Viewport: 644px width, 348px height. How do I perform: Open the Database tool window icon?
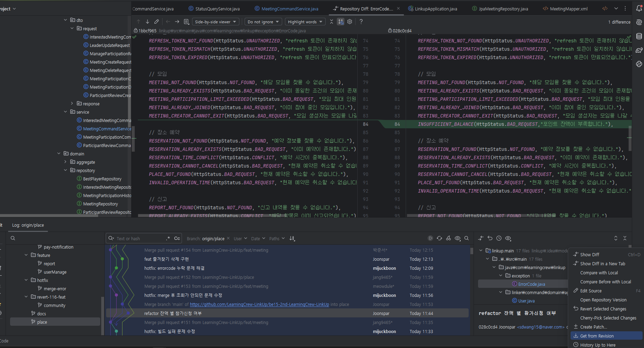(x=639, y=36)
